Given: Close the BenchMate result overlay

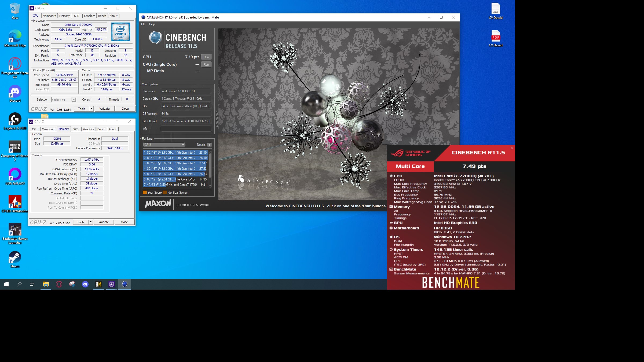Looking at the screenshot, I should coord(512,148).
